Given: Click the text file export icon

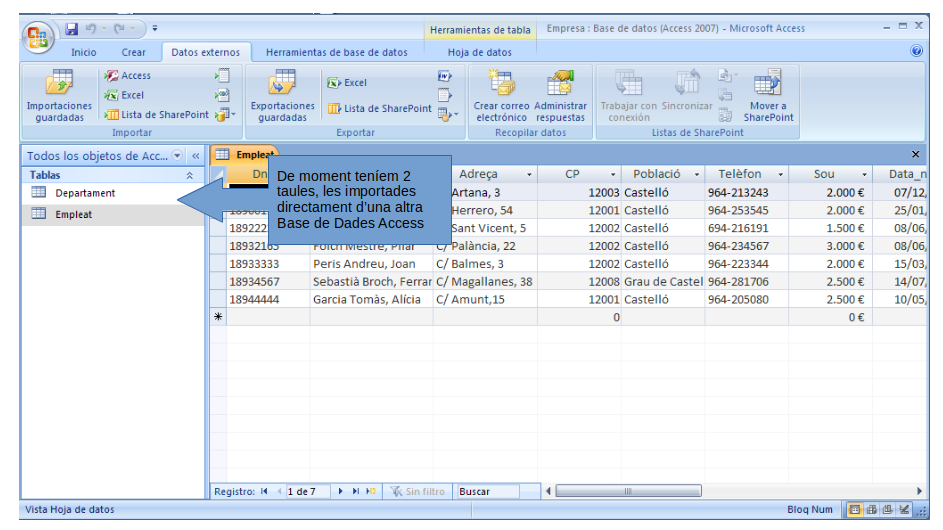Looking at the screenshot, I should [x=444, y=95].
